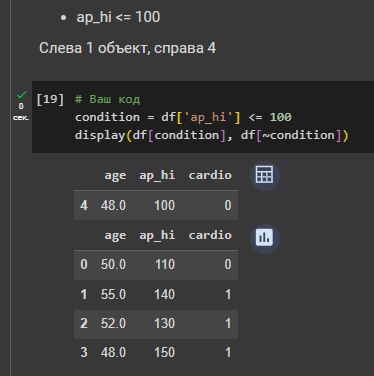The image size is (374, 376).
Task: Place cursor in display(df[condition]) line
Action: pos(212,135)
